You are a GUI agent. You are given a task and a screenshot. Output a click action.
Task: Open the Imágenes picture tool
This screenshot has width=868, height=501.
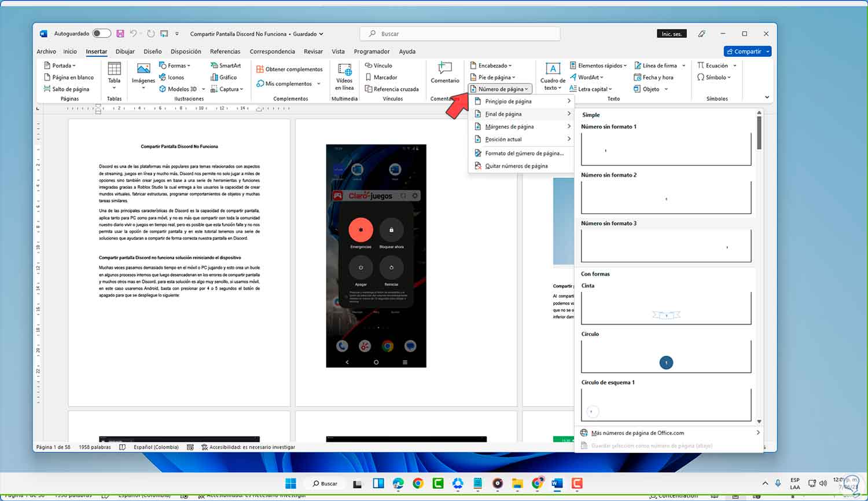(x=143, y=76)
